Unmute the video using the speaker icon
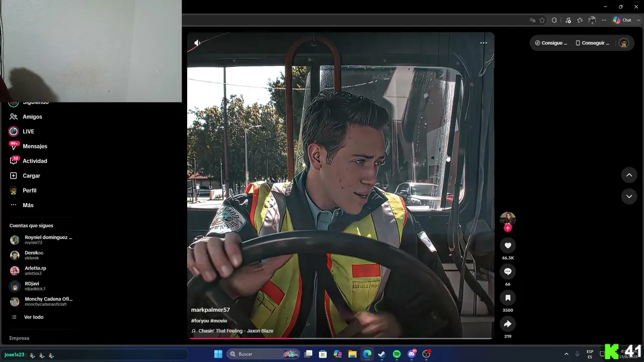The width and height of the screenshot is (644, 362). (x=197, y=43)
